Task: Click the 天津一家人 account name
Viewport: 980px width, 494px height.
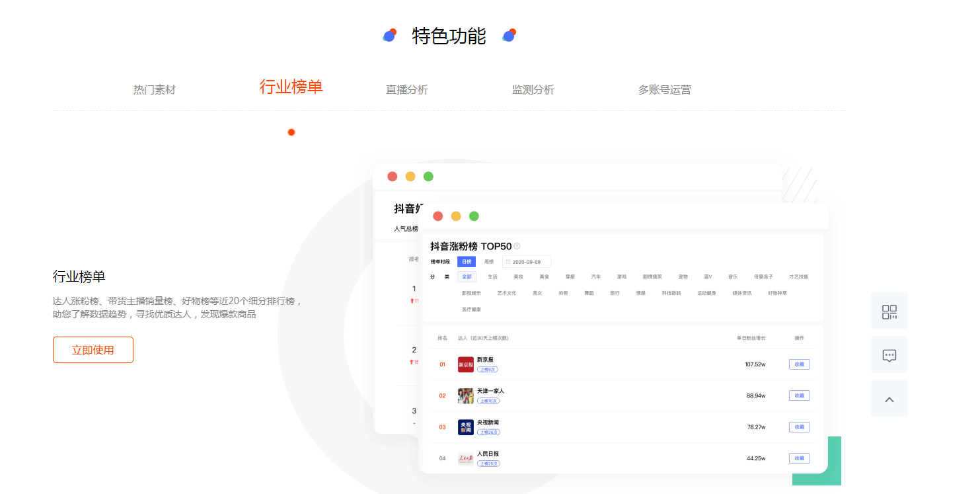Action: pos(491,391)
